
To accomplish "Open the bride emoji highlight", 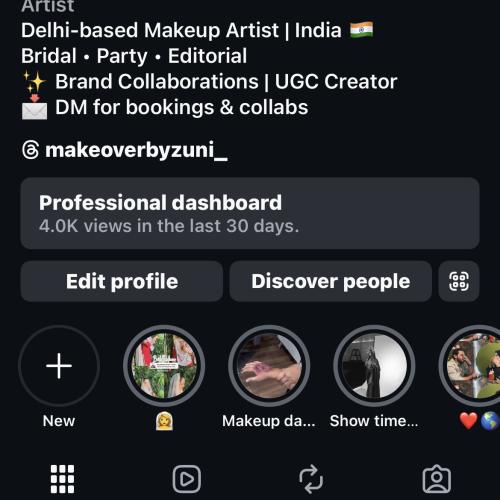I will click(164, 366).
